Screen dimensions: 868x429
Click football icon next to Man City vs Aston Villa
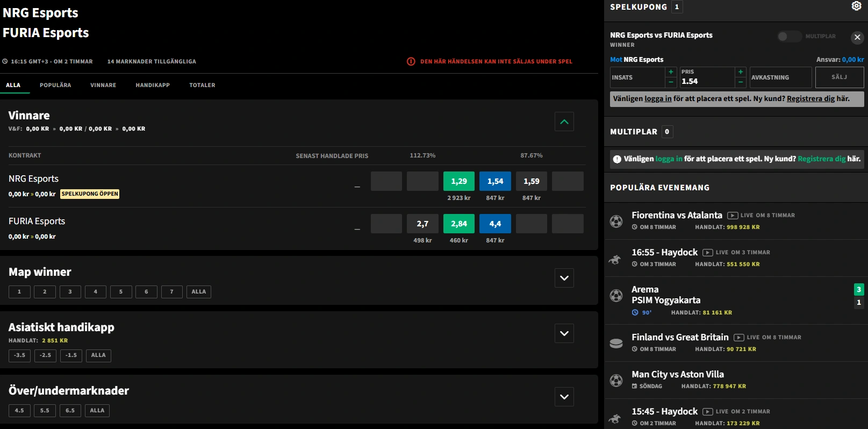pyautogui.click(x=616, y=380)
